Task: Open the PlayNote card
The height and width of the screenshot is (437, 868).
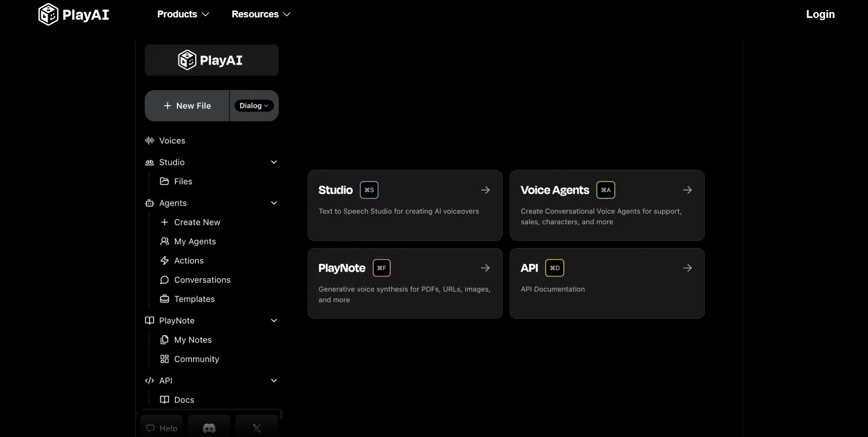Action: [x=404, y=283]
